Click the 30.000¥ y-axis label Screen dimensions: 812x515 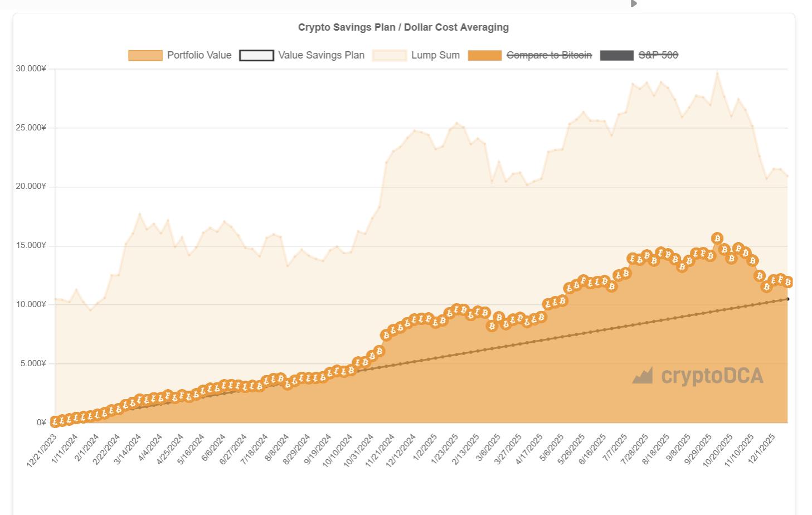pyautogui.click(x=31, y=69)
